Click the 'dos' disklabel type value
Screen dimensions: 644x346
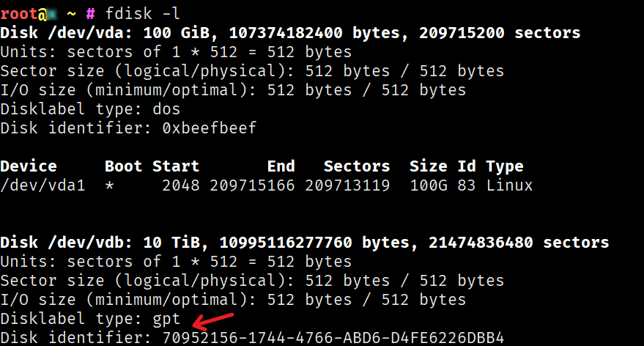166,109
